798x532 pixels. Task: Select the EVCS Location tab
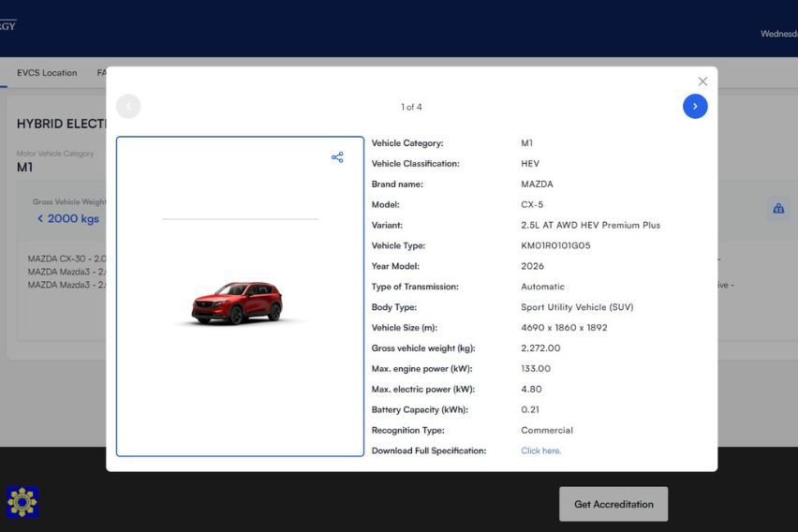coord(47,73)
